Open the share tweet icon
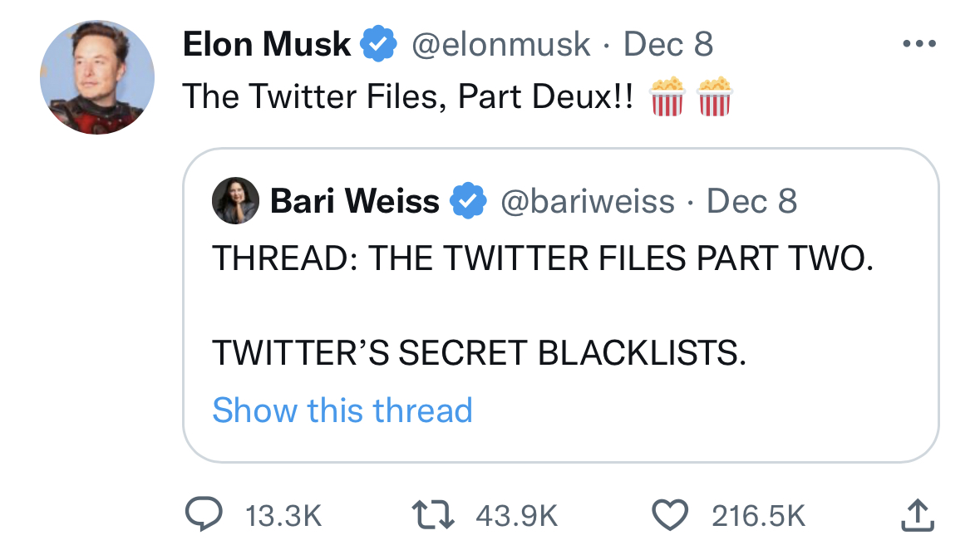This screenshot has width=980, height=560. (918, 516)
